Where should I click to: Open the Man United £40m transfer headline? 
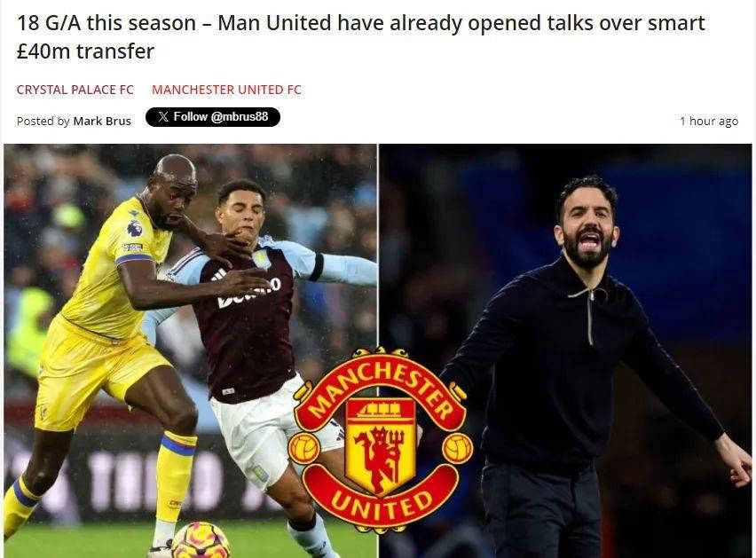click(360, 36)
